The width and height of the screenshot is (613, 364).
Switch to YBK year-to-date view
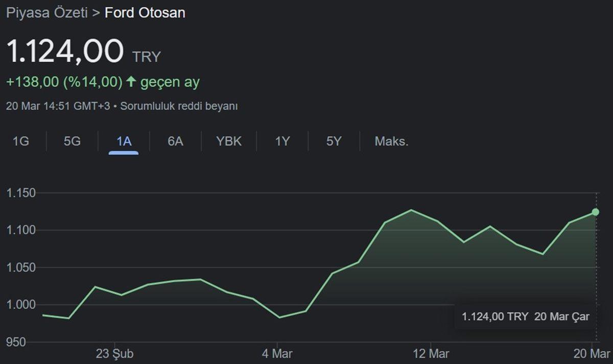[229, 141]
